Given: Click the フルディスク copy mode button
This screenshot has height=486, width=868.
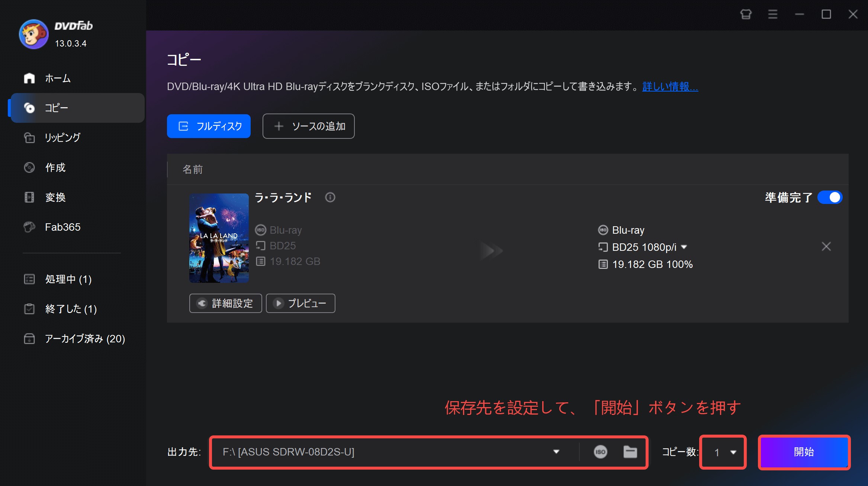Looking at the screenshot, I should pyautogui.click(x=209, y=126).
